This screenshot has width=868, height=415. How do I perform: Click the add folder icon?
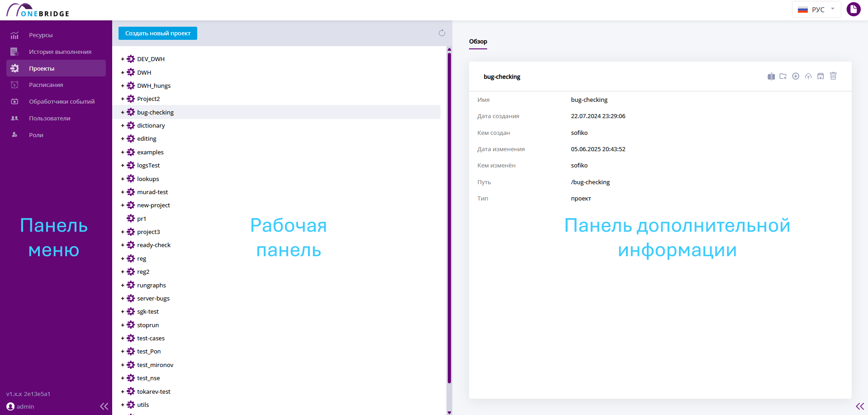pos(783,76)
